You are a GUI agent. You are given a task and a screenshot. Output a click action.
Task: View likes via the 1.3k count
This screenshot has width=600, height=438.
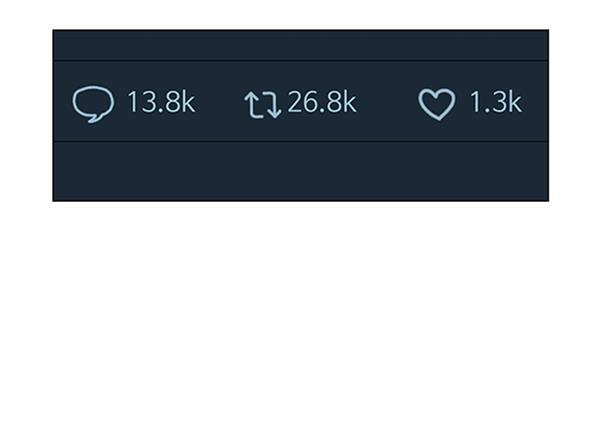tap(496, 102)
